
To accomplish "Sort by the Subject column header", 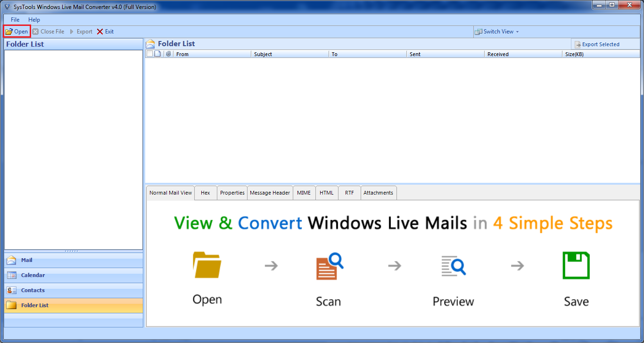I will tap(290, 54).
